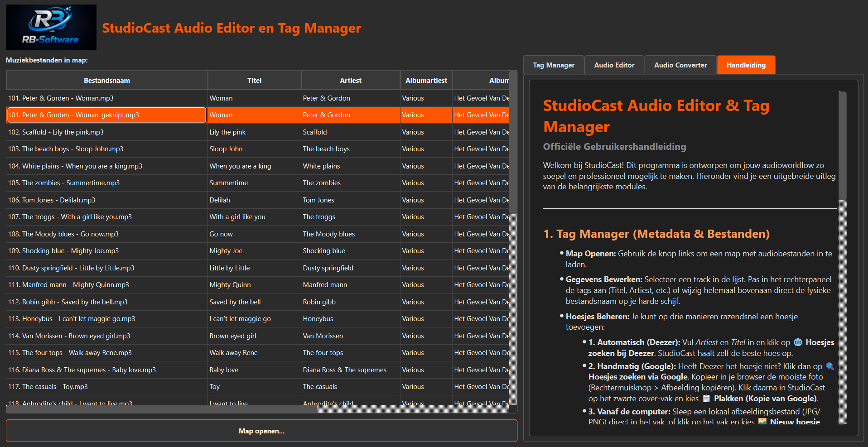Click the Map openen... button
Viewport: 868px width, 447px height.
(x=261, y=431)
